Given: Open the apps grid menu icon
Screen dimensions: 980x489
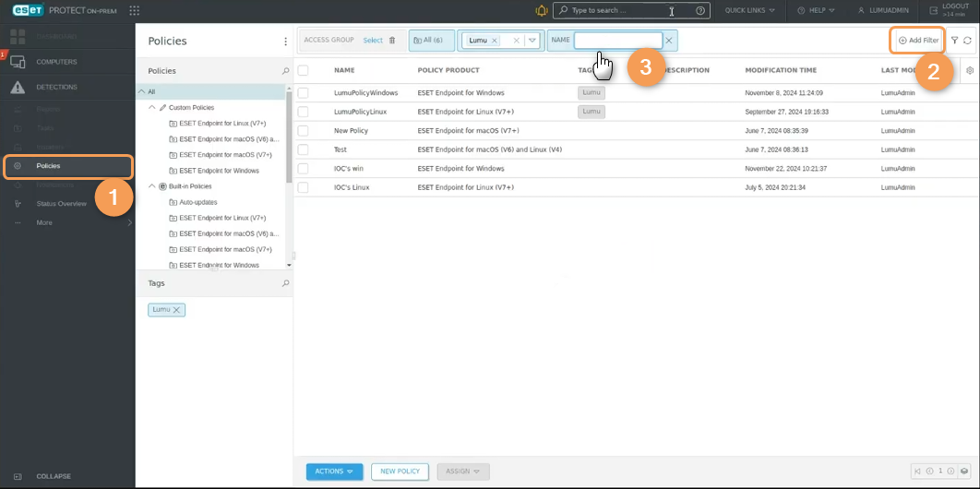Looking at the screenshot, I should click(x=135, y=11).
